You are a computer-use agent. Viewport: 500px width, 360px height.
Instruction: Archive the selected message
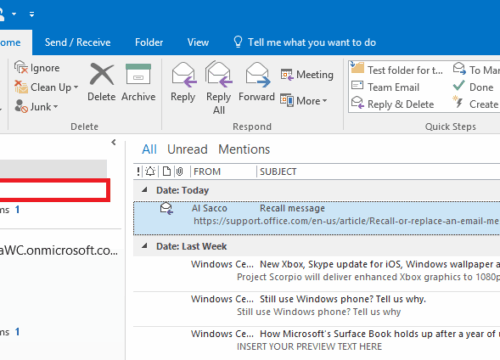[x=138, y=82]
